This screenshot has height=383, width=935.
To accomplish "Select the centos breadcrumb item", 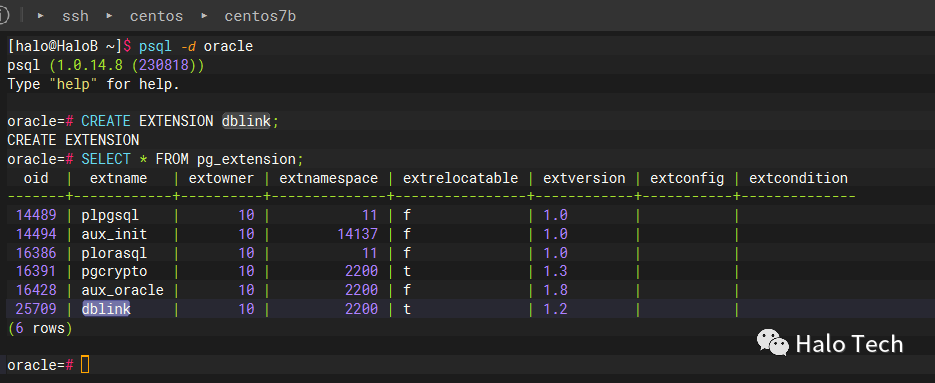I will (156, 16).
